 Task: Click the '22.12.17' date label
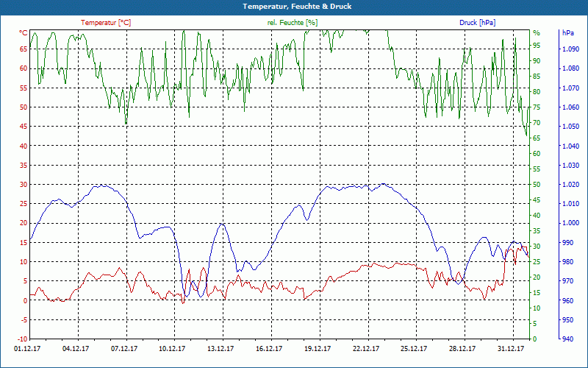point(365,349)
